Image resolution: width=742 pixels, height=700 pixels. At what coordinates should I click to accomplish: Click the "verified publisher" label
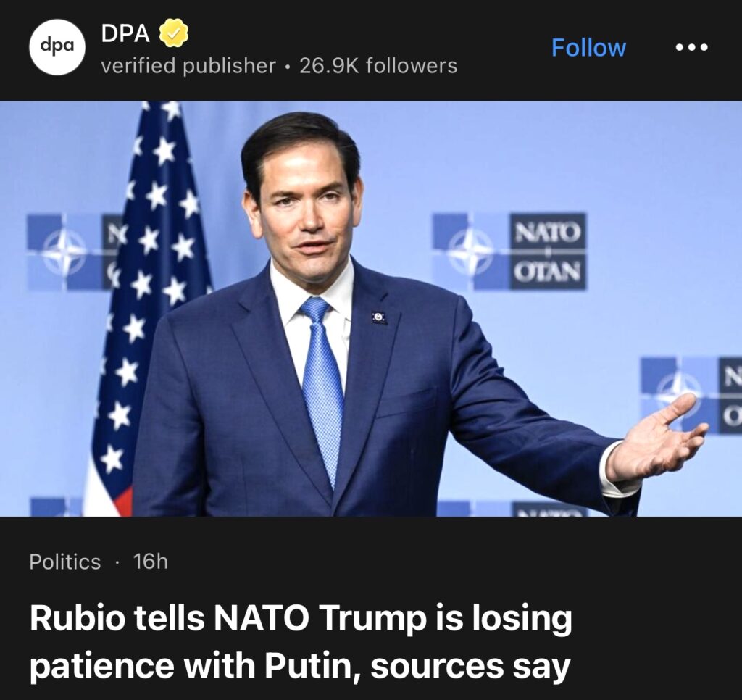click(188, 66)
